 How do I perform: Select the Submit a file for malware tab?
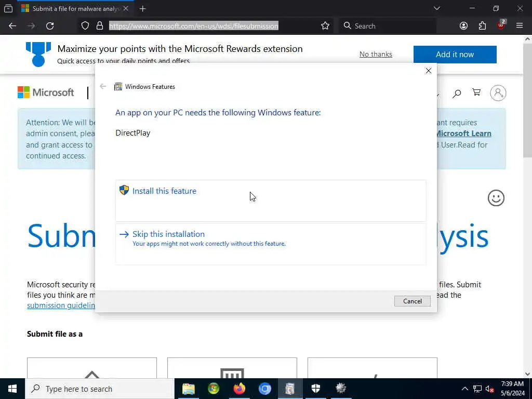[x=75, y=8]
